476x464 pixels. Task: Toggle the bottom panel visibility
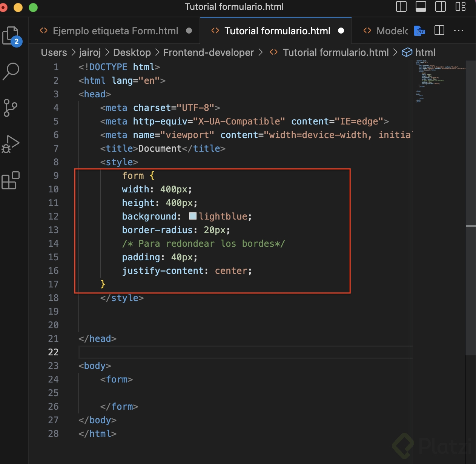[x=421, y=6]
